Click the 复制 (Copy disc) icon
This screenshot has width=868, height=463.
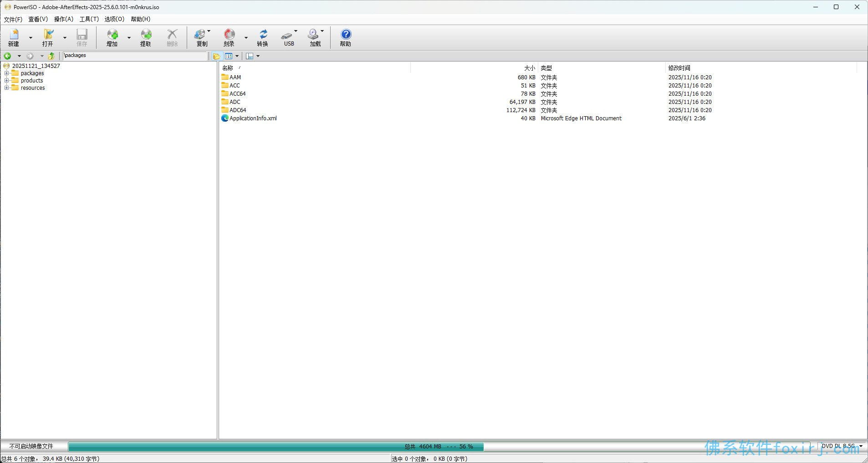[x=200, y=37]
